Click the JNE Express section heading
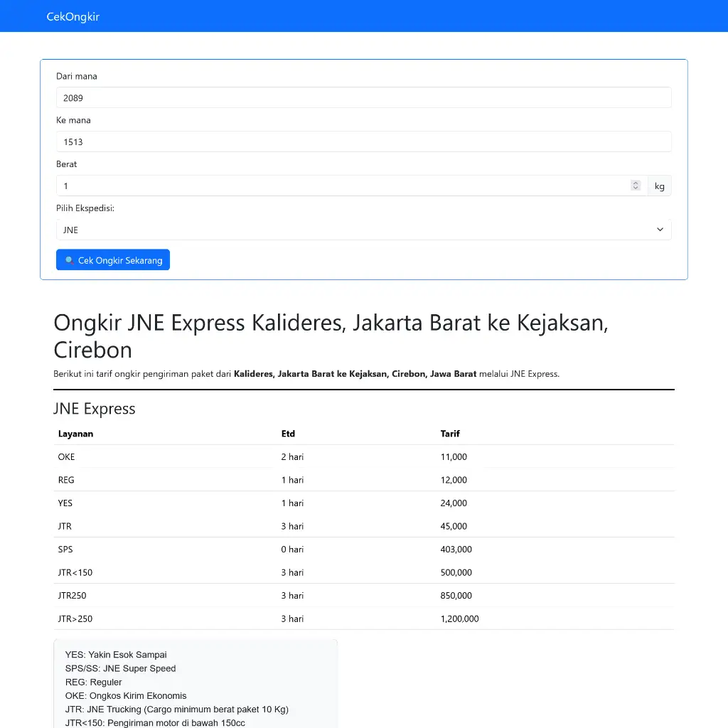The width and height of the screenshot is (728, 728). click(x=94, y=409)
